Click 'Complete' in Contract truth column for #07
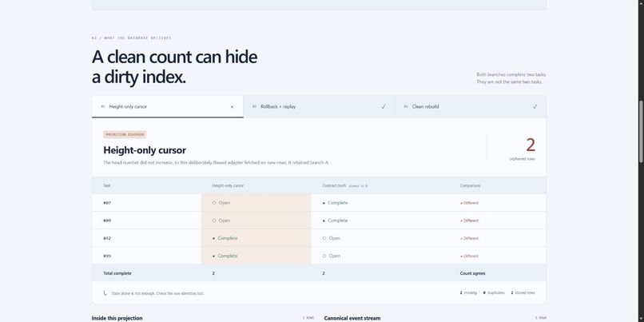 point(335,203)
